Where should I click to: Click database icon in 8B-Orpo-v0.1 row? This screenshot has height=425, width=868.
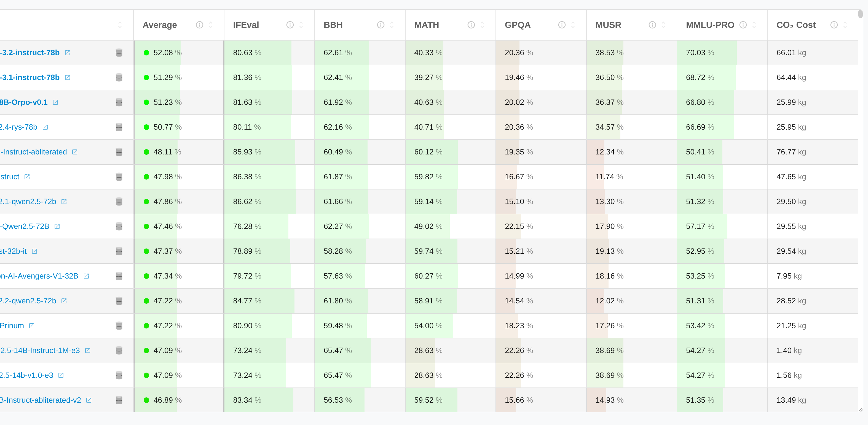pyautogui.click(x=119, y=102)
